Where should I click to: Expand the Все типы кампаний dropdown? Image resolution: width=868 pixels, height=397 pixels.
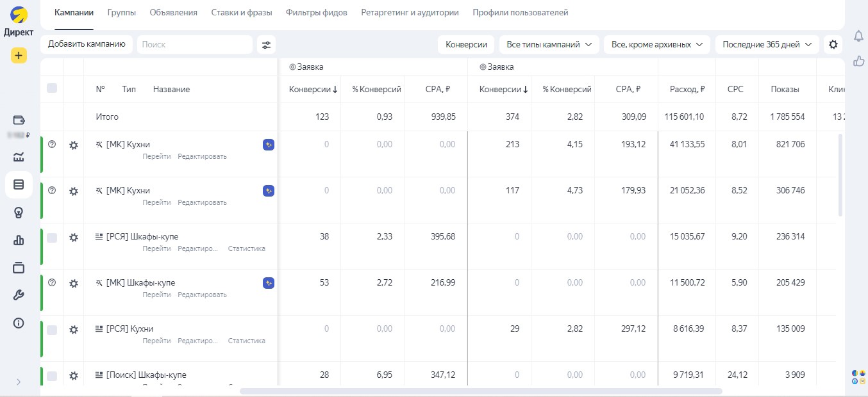(549, 45)
